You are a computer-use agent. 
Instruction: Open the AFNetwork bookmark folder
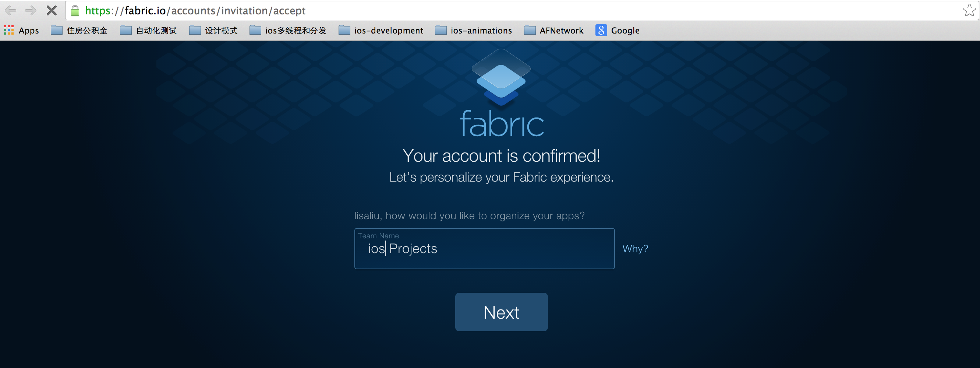(x=553, y=31)
